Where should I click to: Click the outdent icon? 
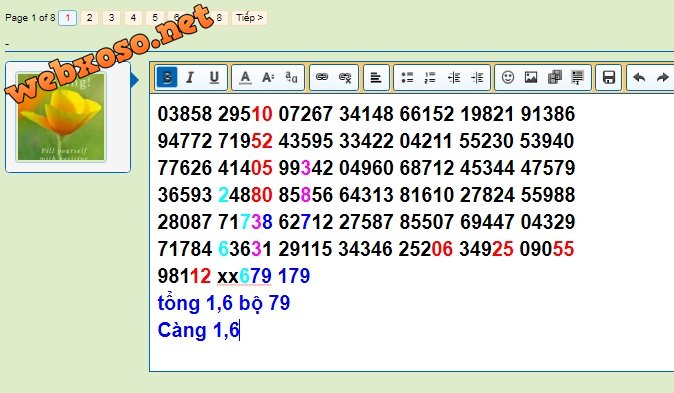454,78
